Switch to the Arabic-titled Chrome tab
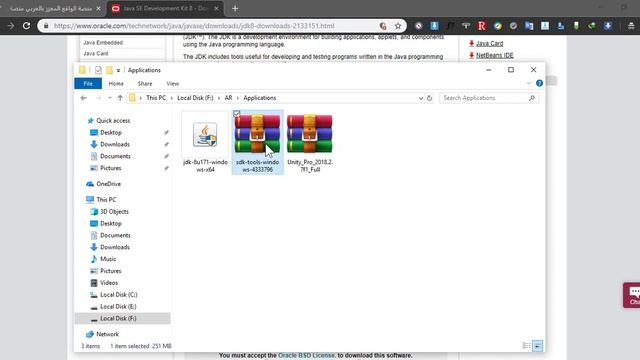The width and height of the screenshot is (640, 360). coord(51,8)
